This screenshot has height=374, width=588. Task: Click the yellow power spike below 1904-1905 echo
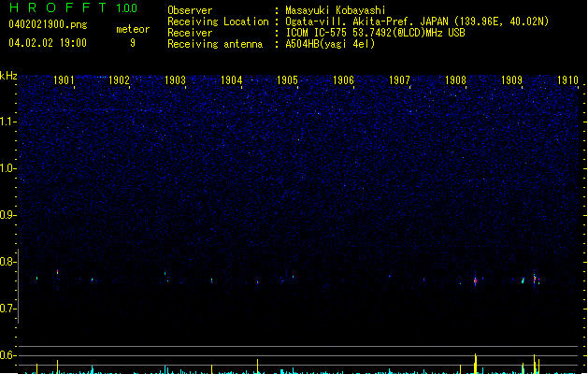[x=258, y=367]
